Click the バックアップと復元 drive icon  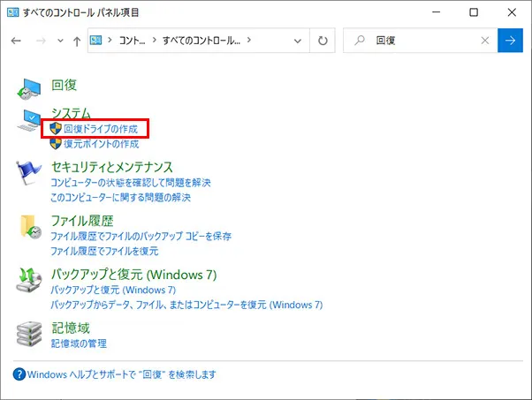[x=29, y=280]
